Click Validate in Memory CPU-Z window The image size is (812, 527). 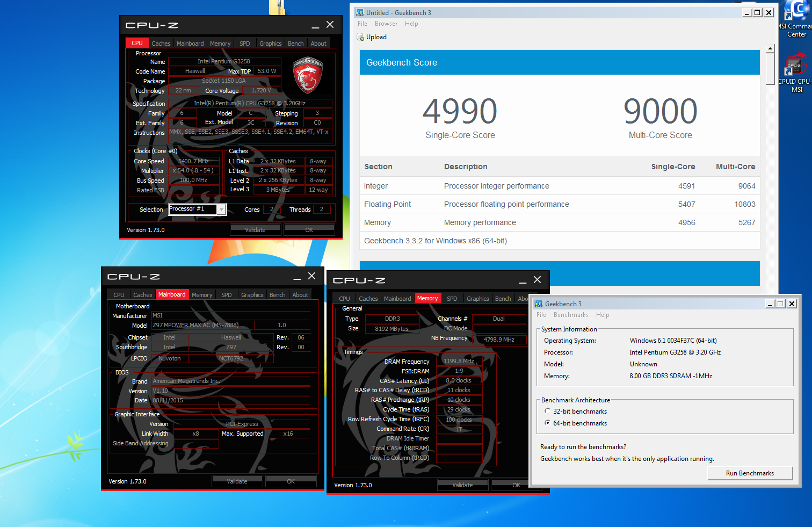point(463,485)
